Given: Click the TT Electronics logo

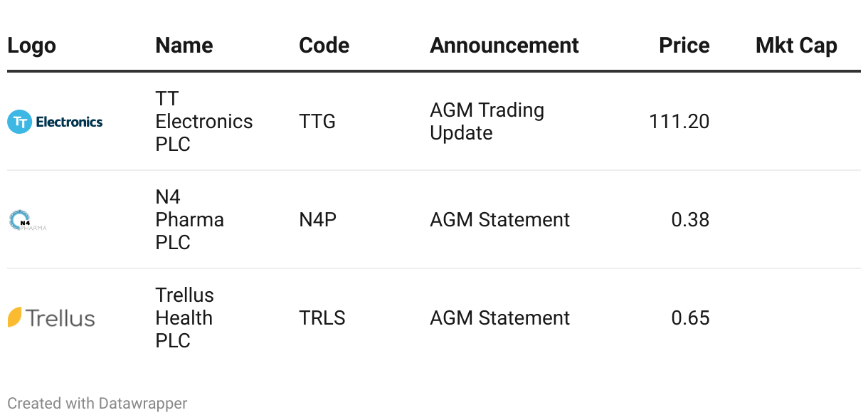Looking at the screenshot, I should pos(55,122).
